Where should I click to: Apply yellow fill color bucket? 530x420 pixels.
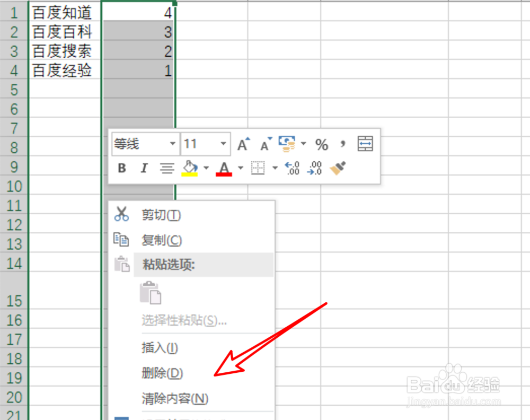(190, 168)
